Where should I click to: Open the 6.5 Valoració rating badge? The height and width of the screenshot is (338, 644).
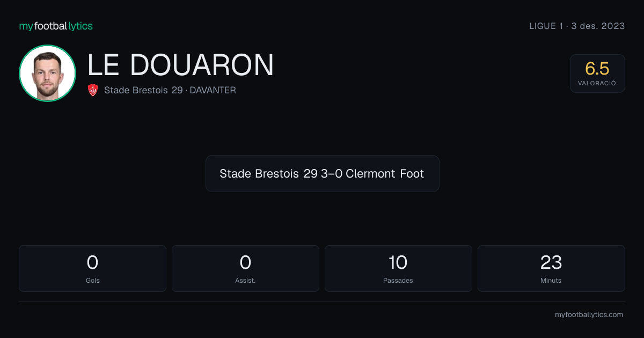pyautogui.click(x=597, y=74)
